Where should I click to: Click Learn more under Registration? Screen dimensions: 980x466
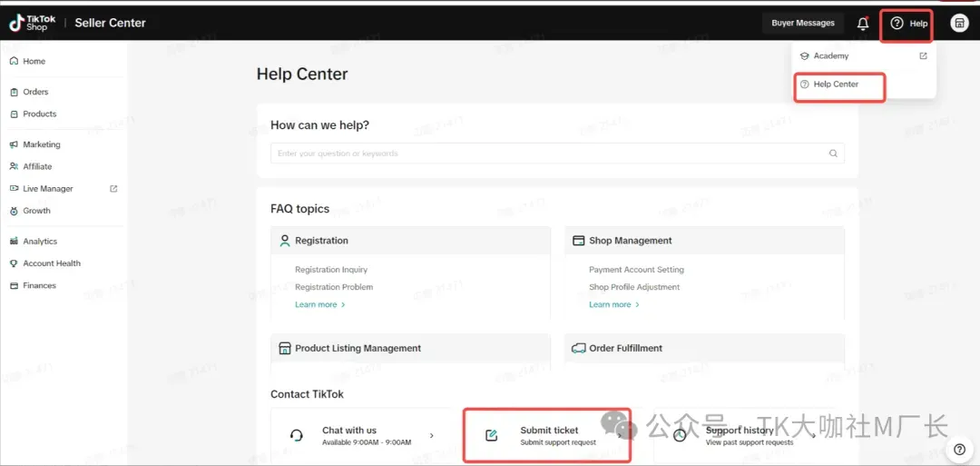(320, 304)
